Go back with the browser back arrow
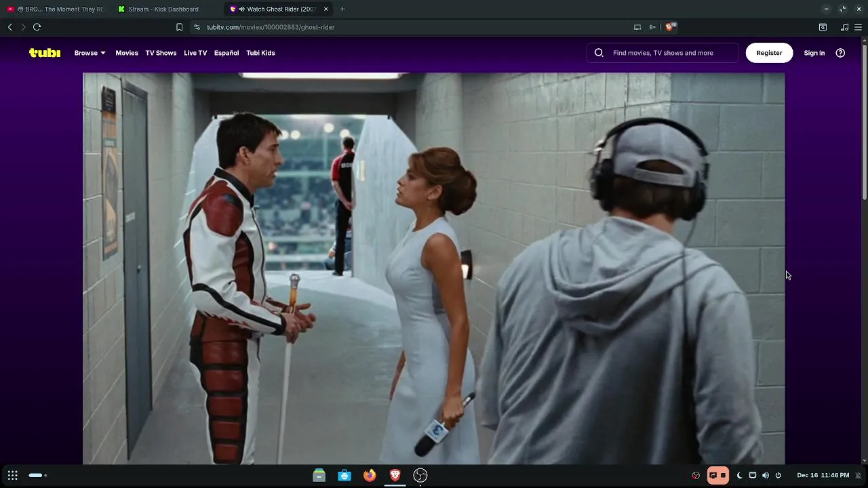Screen dimensions: 868x488 (10, 27)
